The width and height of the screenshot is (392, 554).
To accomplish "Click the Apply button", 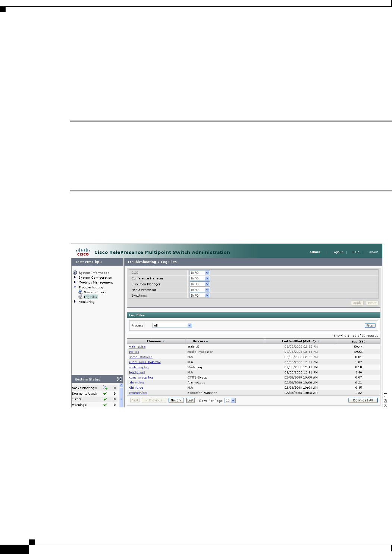I will tap(357, 303).
